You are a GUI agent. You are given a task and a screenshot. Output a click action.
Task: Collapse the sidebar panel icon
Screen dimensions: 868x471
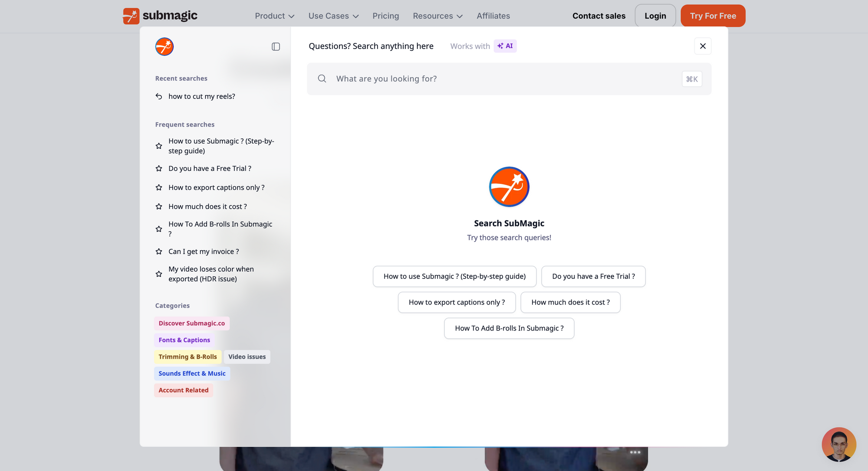[276, 46]
